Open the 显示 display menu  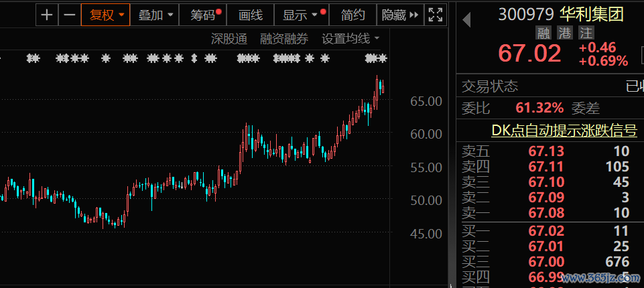tap(300, 15)
